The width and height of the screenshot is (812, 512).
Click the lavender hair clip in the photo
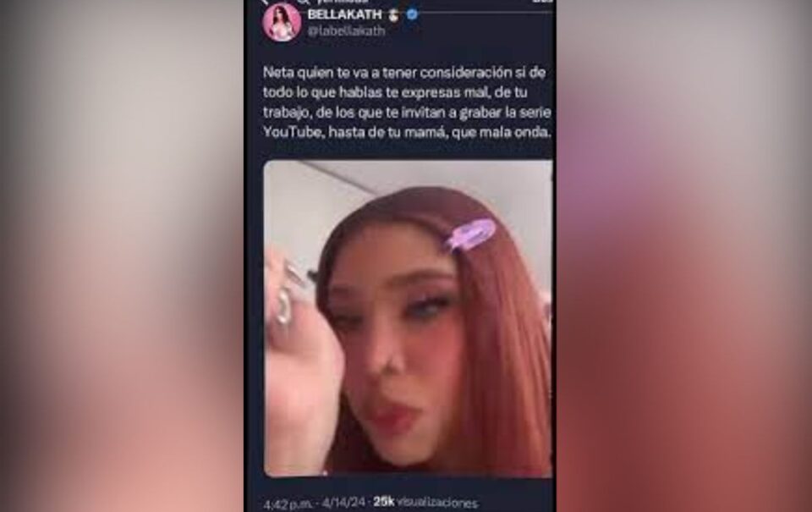470,234
